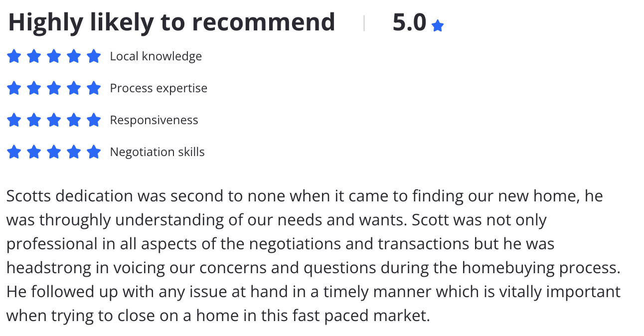Image resolution: width=644 pixels, height=336 pixels.
Task: Click fifth star in Responsiveness row
Action: click(x=94, y=120)
